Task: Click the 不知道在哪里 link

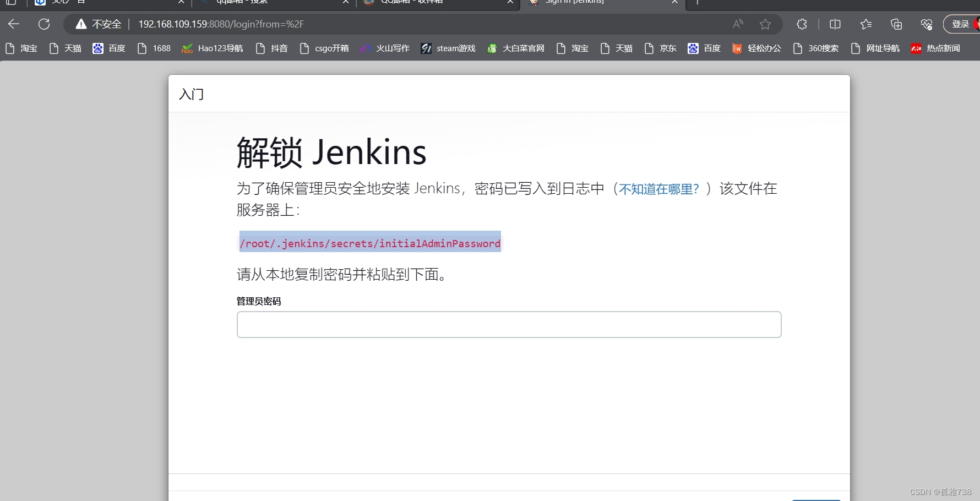Action: 658,189
